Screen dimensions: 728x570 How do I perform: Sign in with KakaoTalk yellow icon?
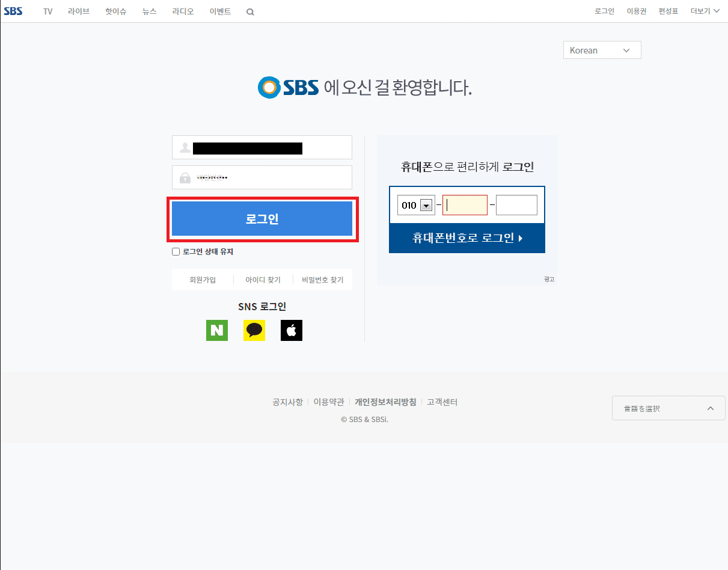coord(254,330)
